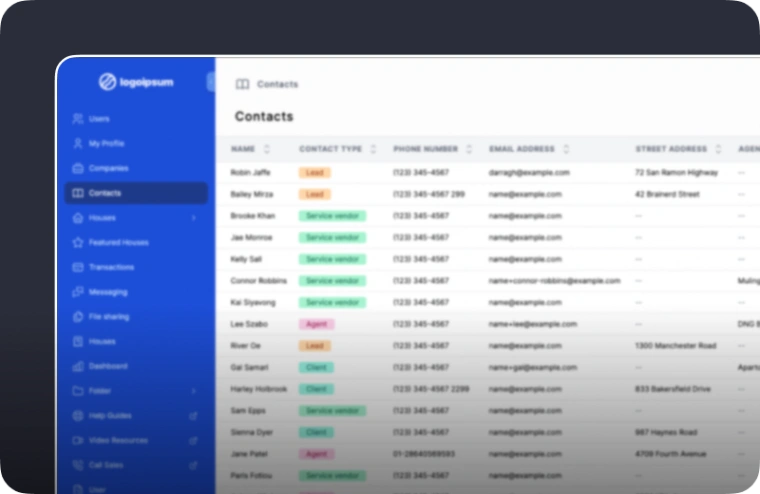Click email darragh@example.com
The image size is (760, 494).
(529, 173)
